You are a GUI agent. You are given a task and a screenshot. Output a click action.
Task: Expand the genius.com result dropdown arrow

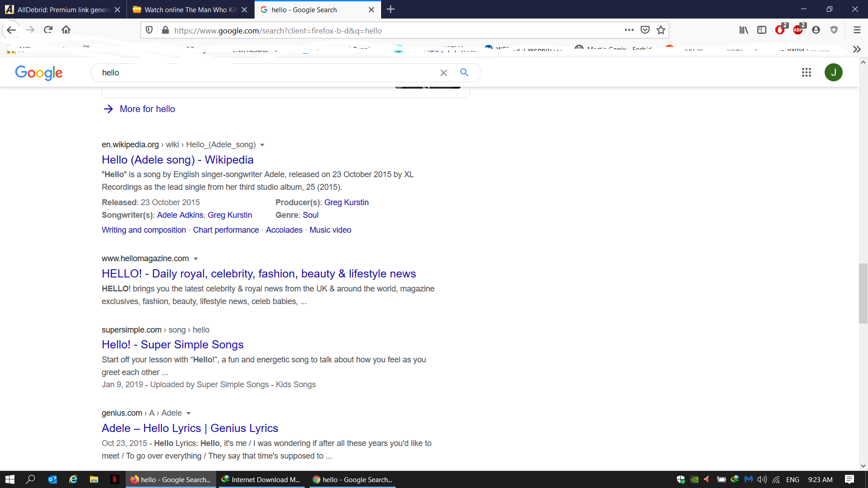click(x=189, y=413)
